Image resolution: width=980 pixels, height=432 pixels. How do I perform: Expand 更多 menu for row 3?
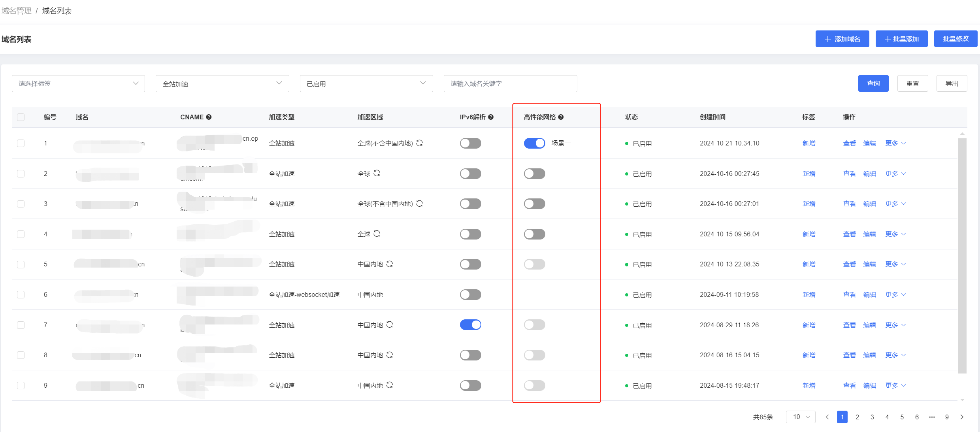pos(895,204)
